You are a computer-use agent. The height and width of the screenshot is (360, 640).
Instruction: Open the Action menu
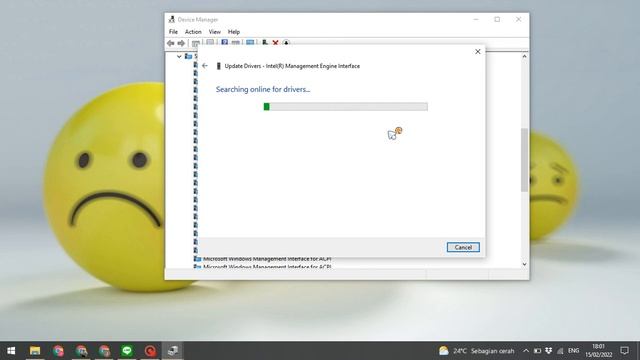pos(193,32)
